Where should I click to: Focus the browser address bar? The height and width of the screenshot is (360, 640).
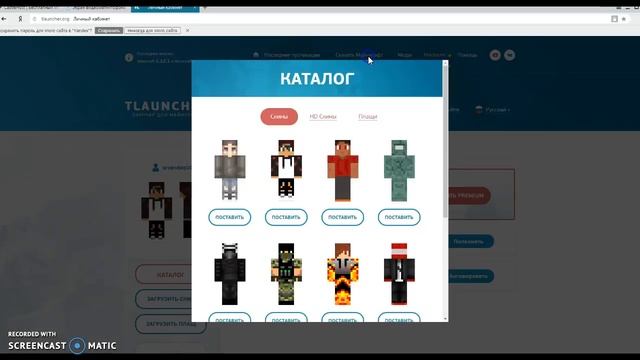pos(318,19)
